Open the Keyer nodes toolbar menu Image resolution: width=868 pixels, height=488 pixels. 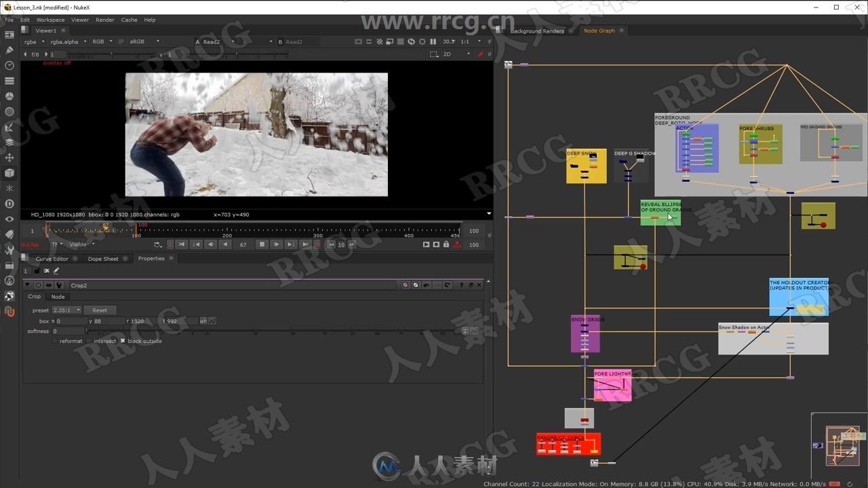point(9,127)
